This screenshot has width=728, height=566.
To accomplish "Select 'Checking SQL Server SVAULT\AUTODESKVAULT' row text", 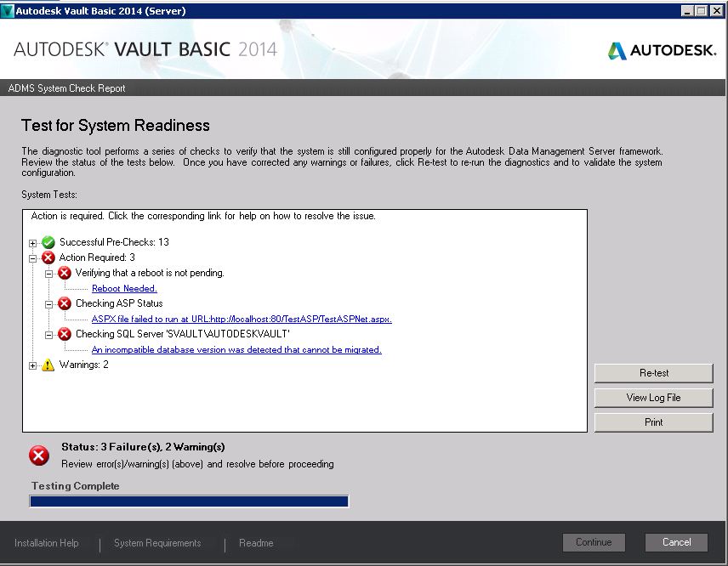I will [183, 334].
